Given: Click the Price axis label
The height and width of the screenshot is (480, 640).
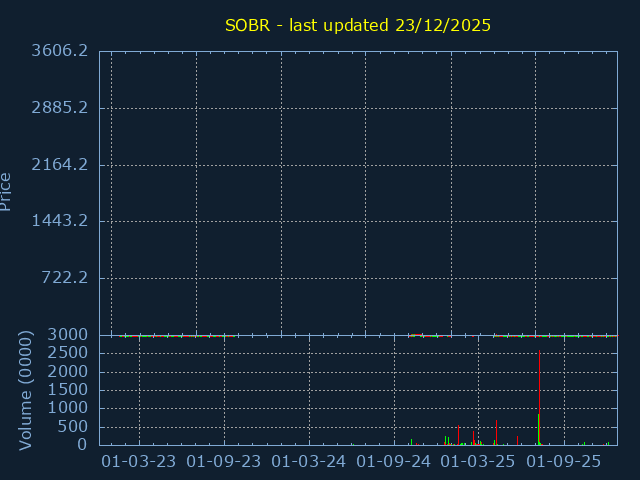Looking at the screenshot, I should [7, 191].
